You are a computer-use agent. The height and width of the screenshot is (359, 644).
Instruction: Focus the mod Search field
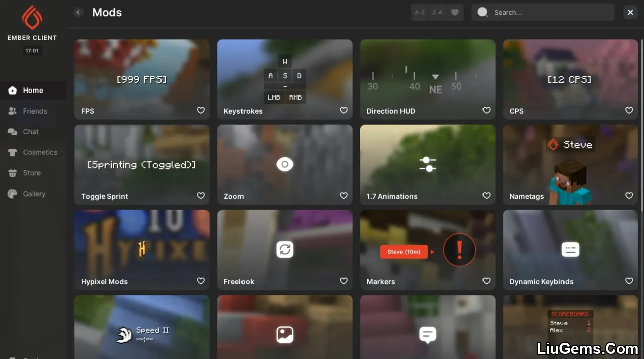coord(543,12)
